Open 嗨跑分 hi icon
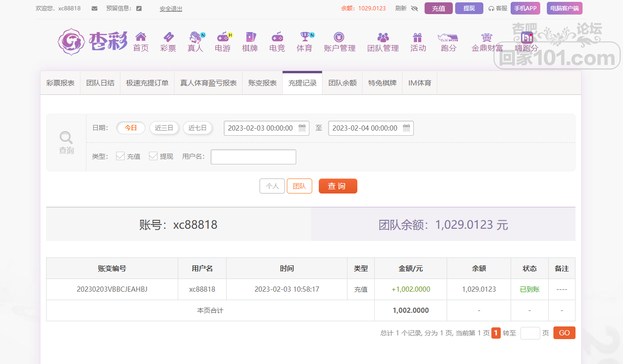The height and width of the screenshot is (364, 623). click(x=527, y=37)
